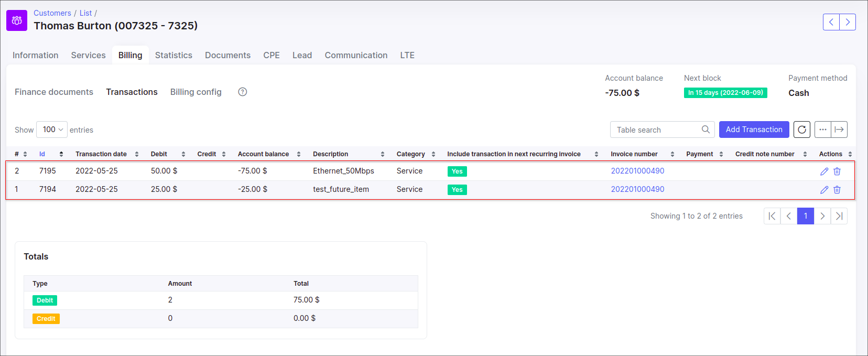Click the purple Customers module icon
868x356 pixels.
click(17, 20)
